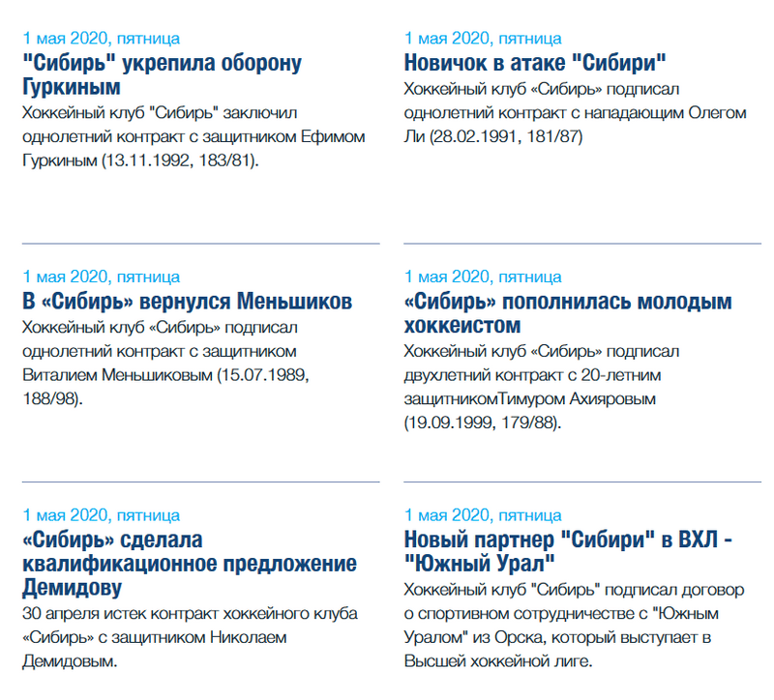Select the date above the Демидову headline
Viewport: 774px width, 700px height.
pyautogui.click(x=101, y=514)
